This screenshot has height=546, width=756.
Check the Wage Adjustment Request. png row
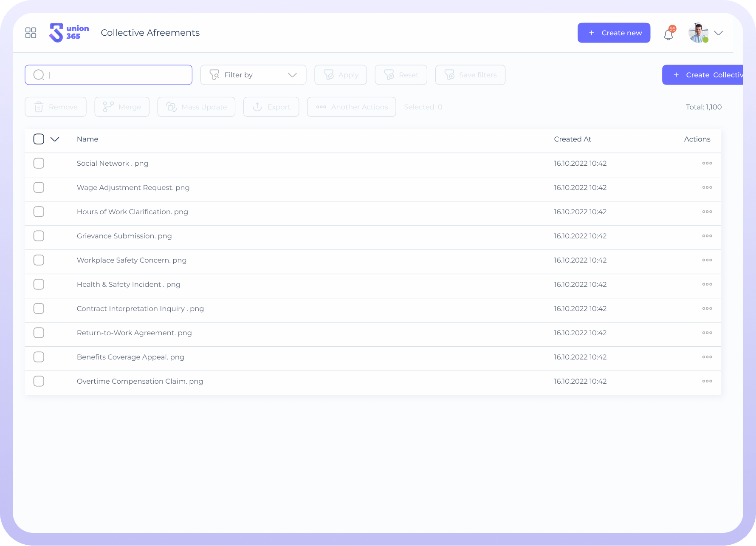coord(39,187)
